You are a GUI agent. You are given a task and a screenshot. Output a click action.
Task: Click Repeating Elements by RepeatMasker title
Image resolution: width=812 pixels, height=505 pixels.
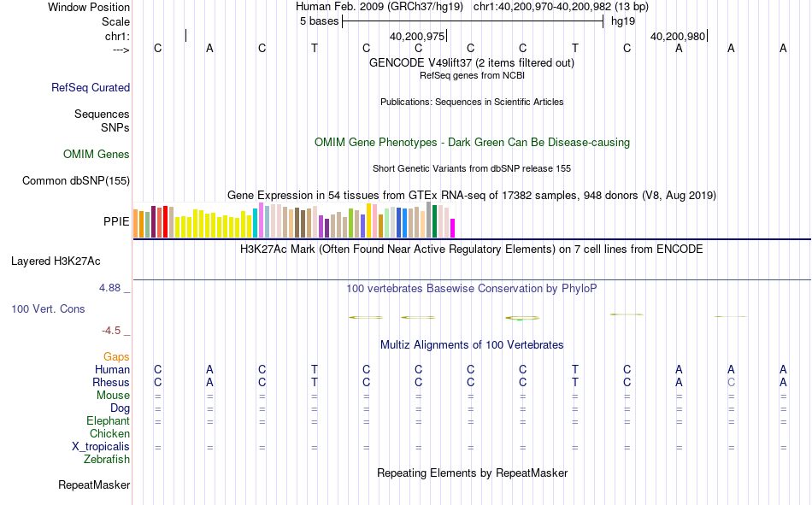point(472,473)
